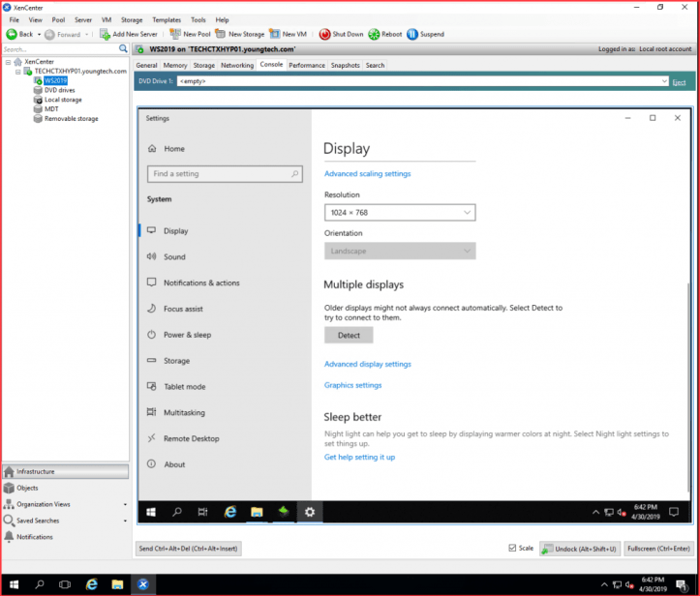This screenshot has width=700, height=596.
Task: Toggle the Scale checkbox
Action: [x=512, y=548]
